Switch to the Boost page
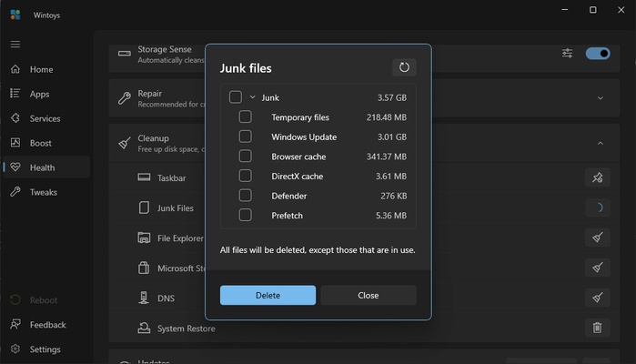Screen dimensions: 636x364 click(46, 143)
